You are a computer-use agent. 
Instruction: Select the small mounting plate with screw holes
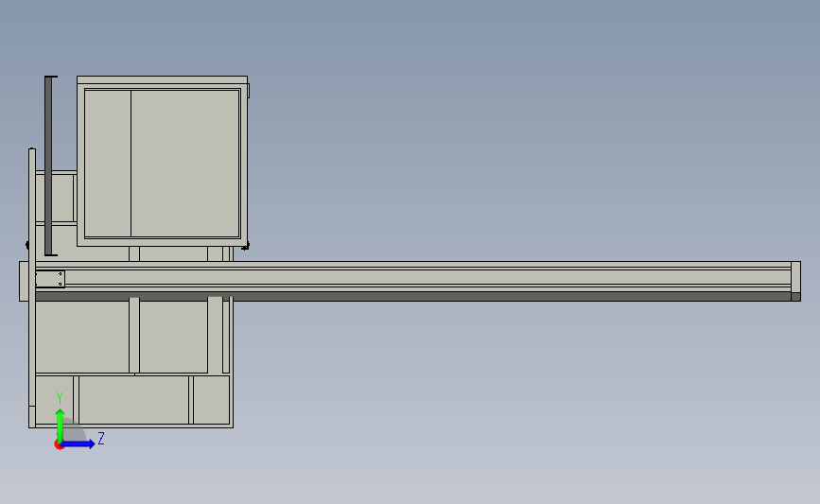(x=50, y=279)
